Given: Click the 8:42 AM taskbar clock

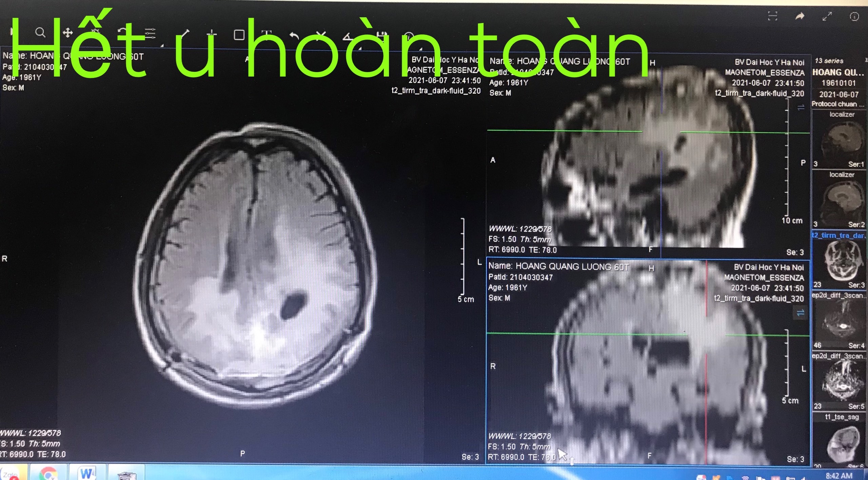Looking at the screenshot, I should (x=839, y=476).
